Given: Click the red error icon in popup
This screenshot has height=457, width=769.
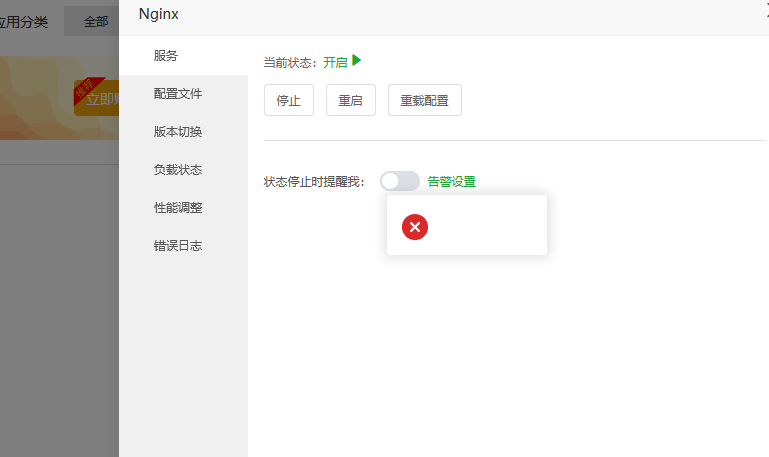Looking at the screenshot, I should click(x=415, y=227).
